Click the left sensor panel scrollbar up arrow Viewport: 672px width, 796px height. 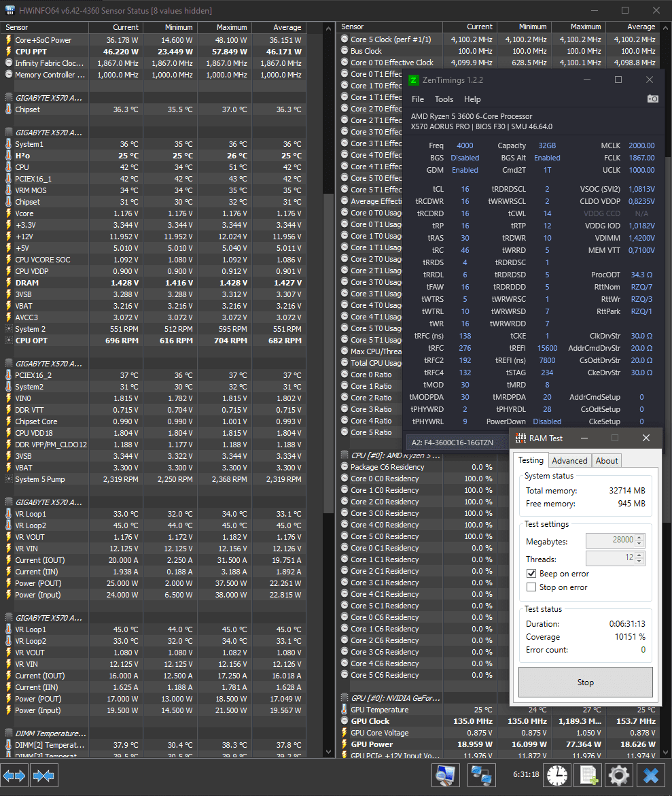pyautogui.click(x=328, y=29)
